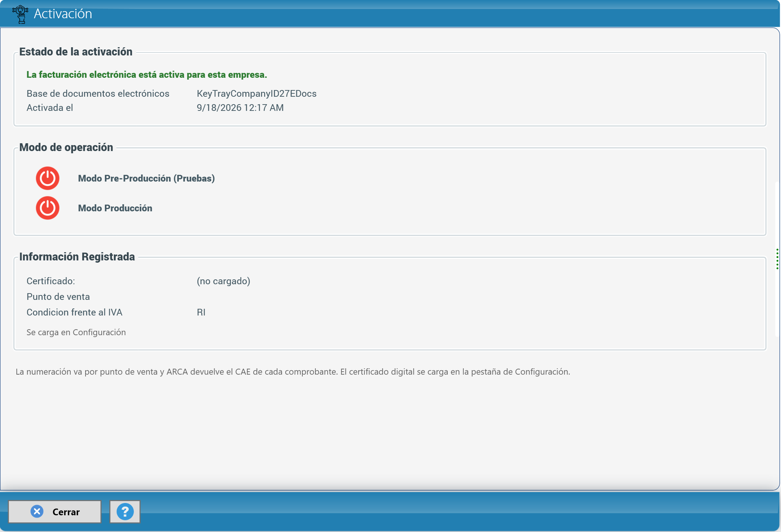Click the Estado de la activación heading

click(x=76, y=52)
